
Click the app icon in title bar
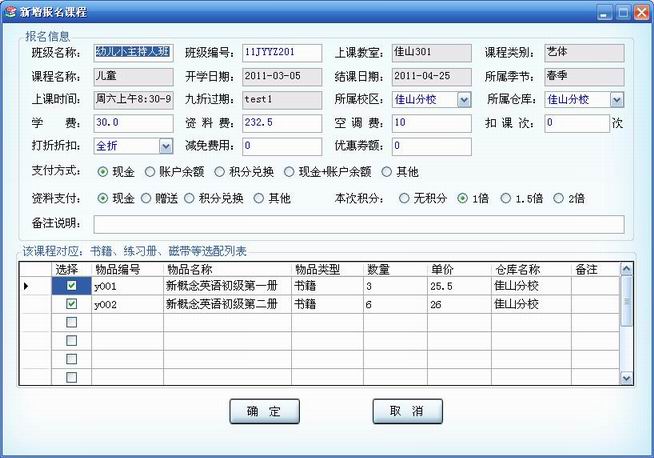tap(10, 11)
